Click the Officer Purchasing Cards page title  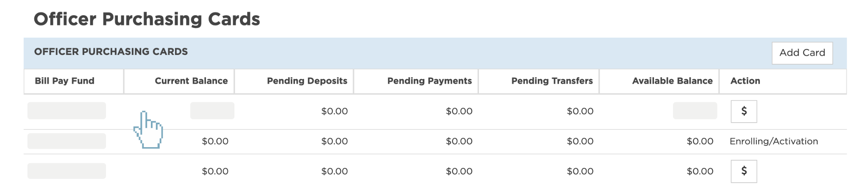click(x=147, y=19)
